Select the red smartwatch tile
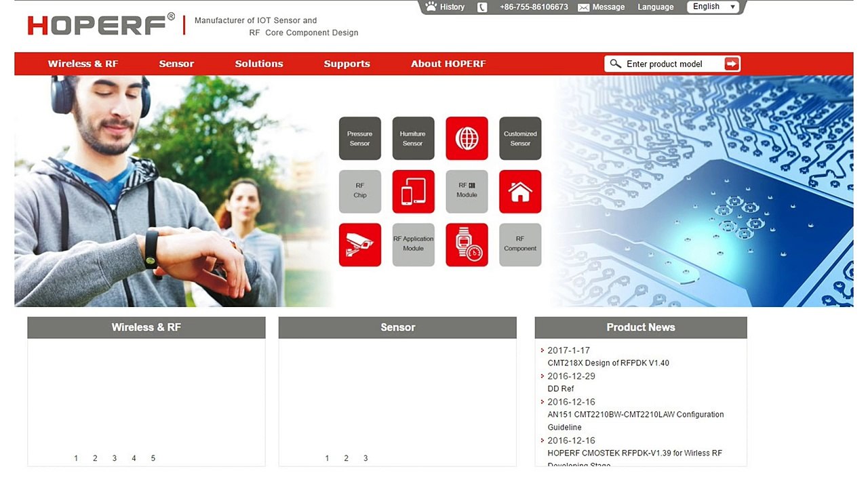 (x=467, y=245)
